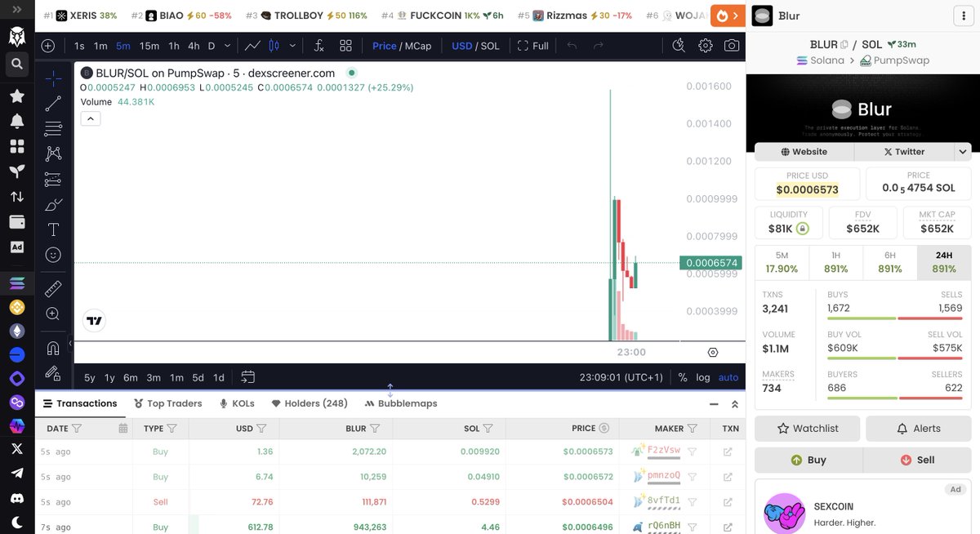Screen dimensions: 980x534
Task: Switch to the Bubblemaps tab
Action: pos(401,403)
